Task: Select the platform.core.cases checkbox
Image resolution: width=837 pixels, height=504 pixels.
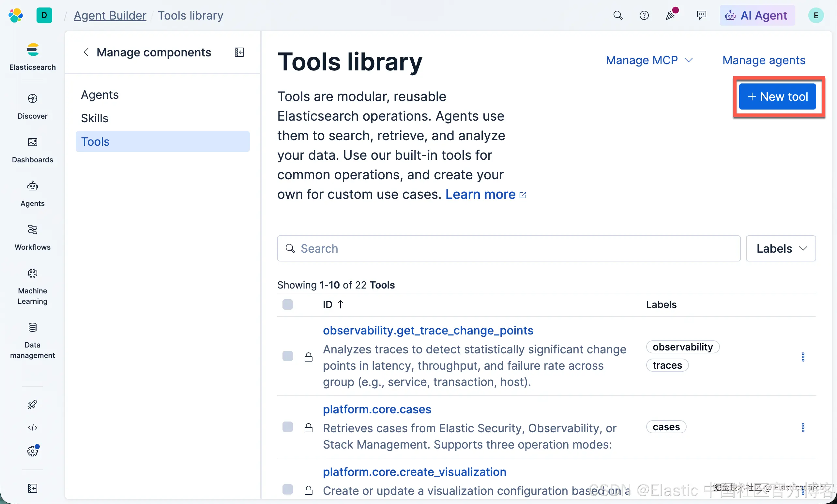Action: point(288,427)
